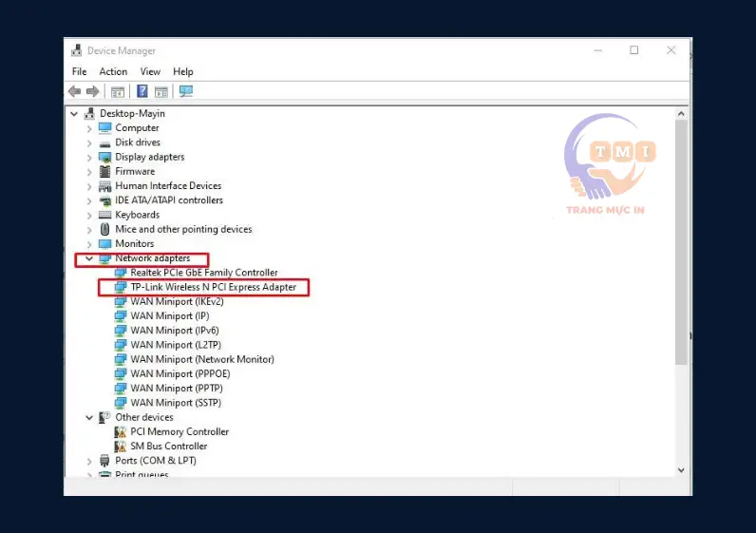
Task: Expand the Keyboards category
Action: 89,216
